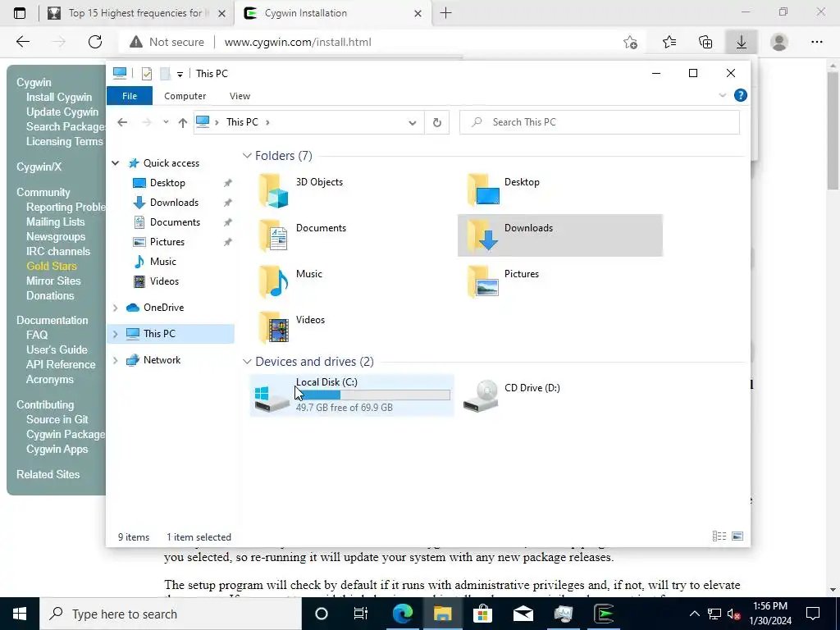Open the File menu in Explorer
Image resolution: width=840 pixels, height=630 pixels.
click(130, 96)
